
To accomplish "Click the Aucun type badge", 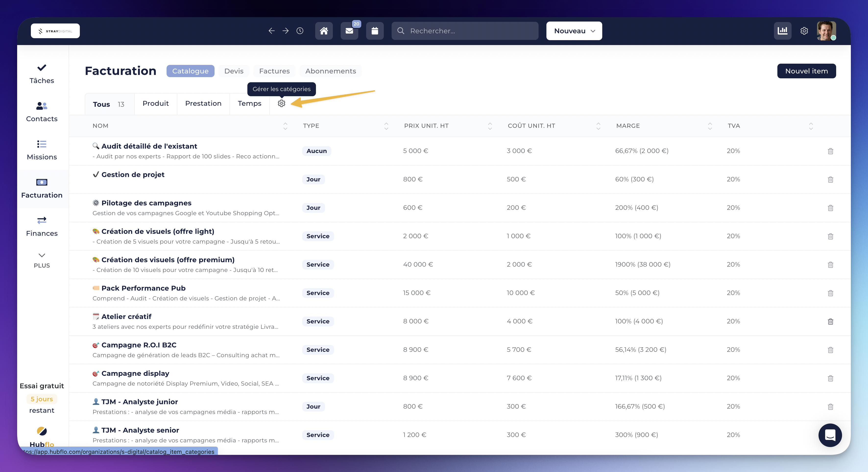I will tap(317, 151).
